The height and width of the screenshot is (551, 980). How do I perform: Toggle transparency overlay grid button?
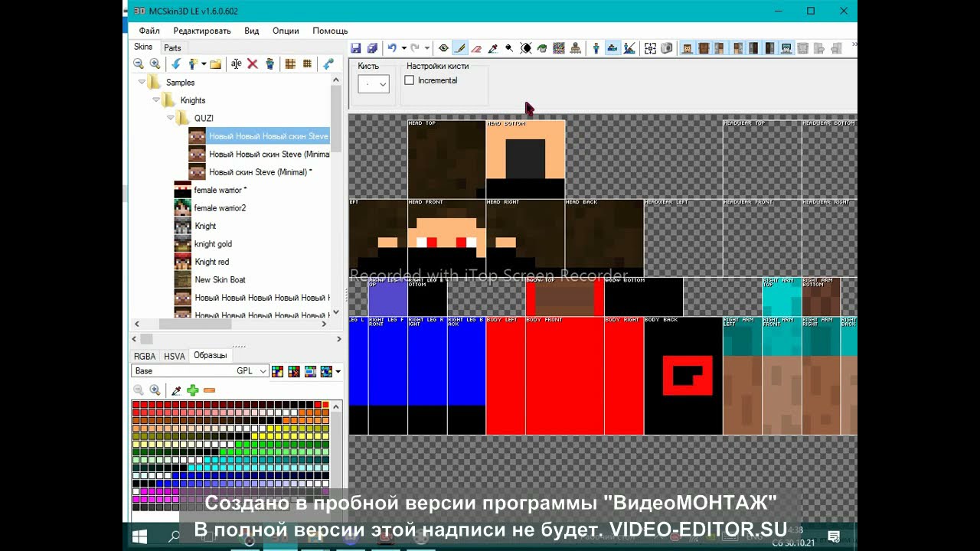(651, 48)
